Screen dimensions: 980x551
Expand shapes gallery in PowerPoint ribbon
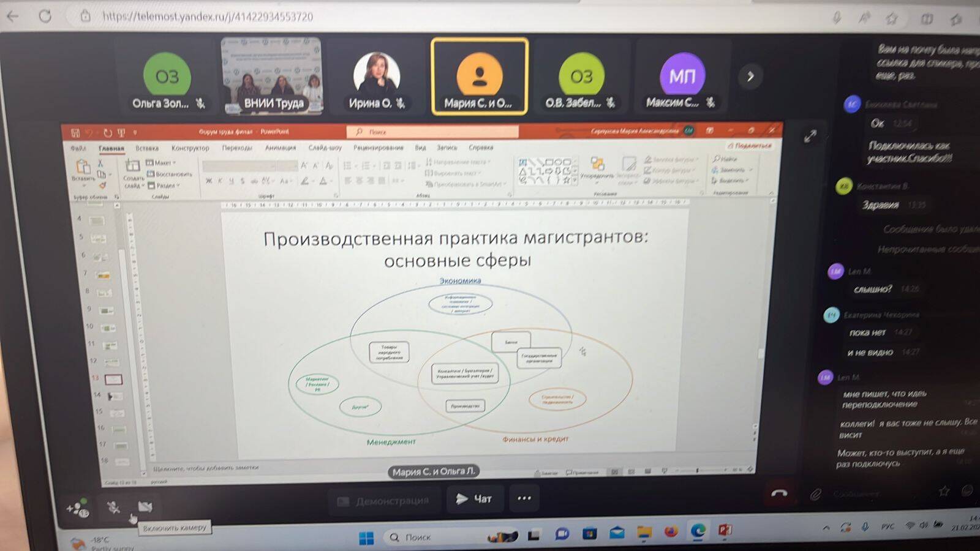tap(575, 180)
